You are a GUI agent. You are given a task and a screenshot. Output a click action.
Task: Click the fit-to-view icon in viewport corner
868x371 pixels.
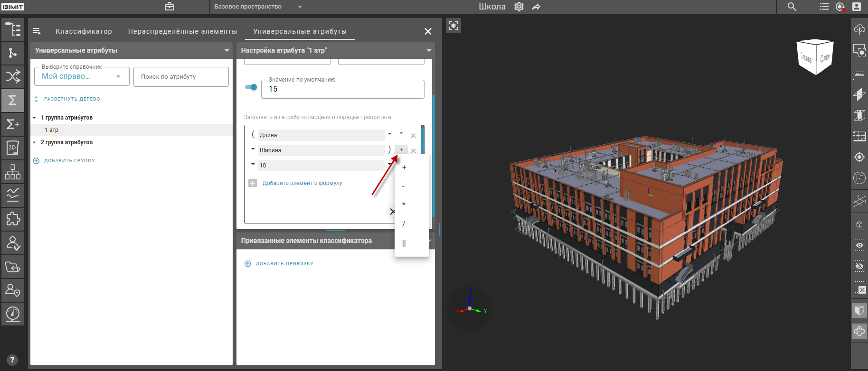click(453, 26)
